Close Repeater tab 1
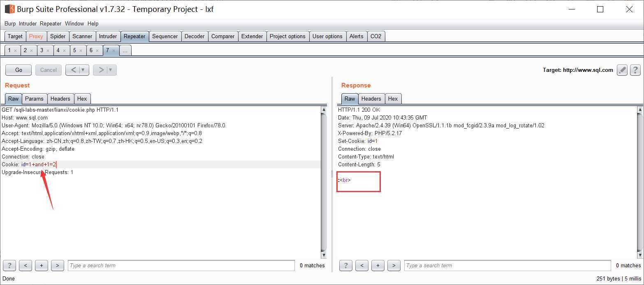This screenshot has height=285, width=644. 15,51
